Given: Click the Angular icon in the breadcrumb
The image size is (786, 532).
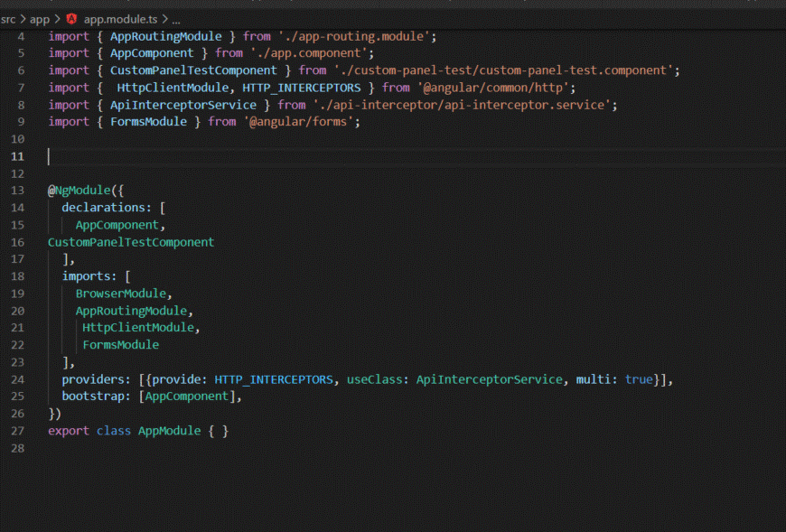Looking at the screenshot, I should pos(71,18).
